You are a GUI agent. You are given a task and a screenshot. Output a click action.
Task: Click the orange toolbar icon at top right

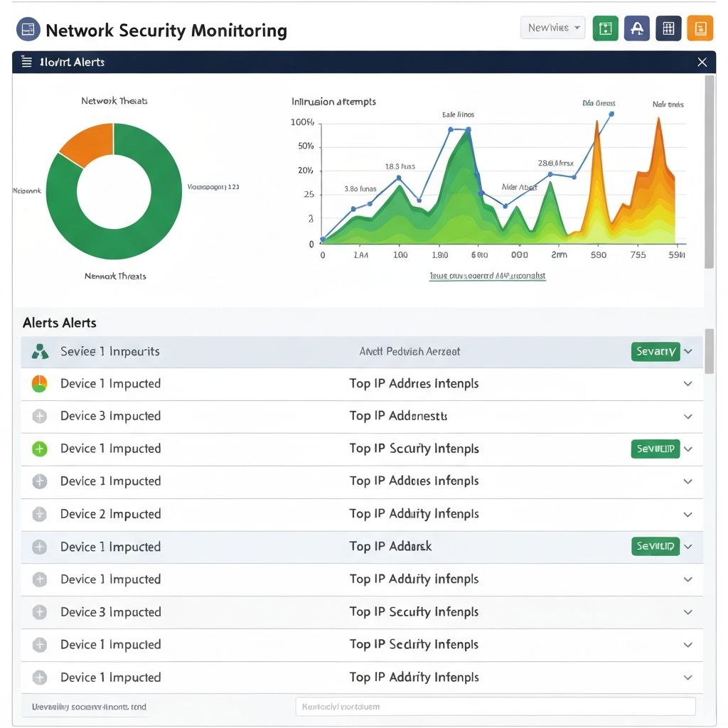700,28
